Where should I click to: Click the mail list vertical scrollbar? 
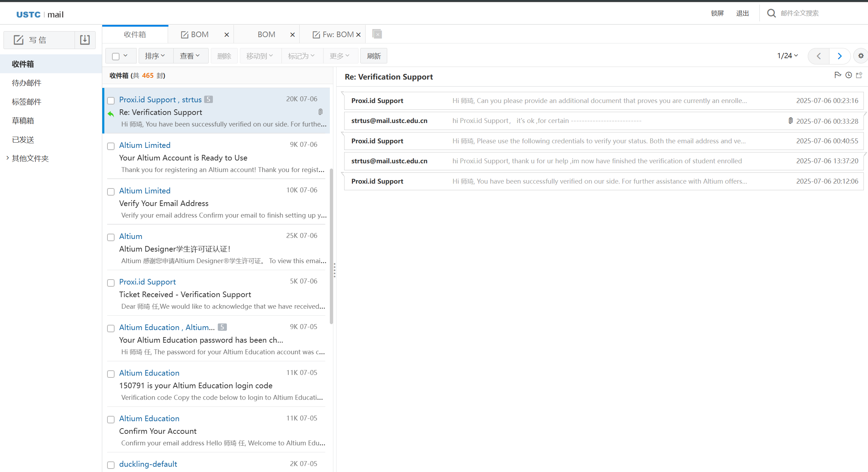pyautogui.click(x=331, y=246)
